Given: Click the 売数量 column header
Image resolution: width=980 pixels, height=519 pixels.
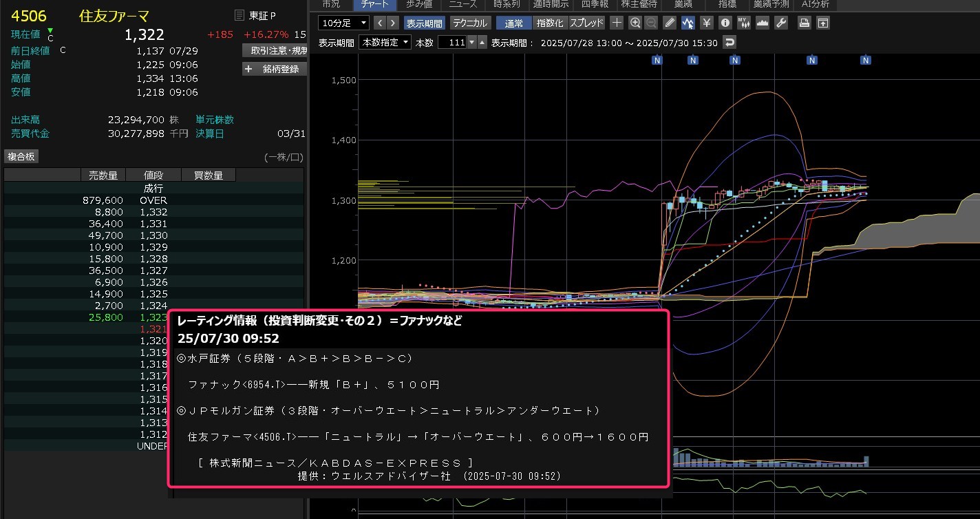Looking at the screenshot, I should coord(103,176).
